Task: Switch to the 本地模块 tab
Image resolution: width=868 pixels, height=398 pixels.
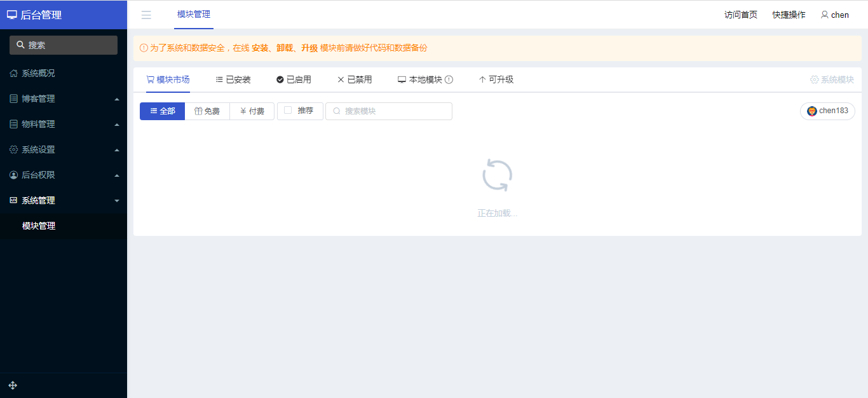Action: [425, 79]
